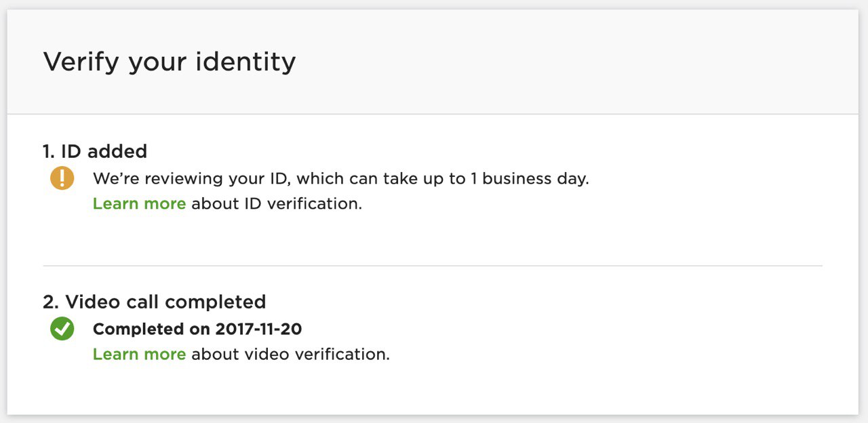The image size is (868, 423).
Task: Click the horizontal divider between the steps
Action: click(433, 266)
